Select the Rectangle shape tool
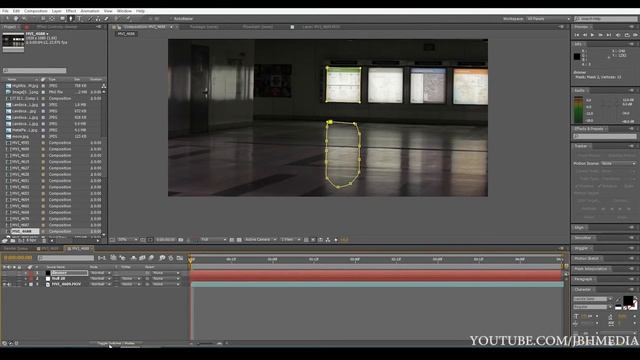 (x=62, y=19)
